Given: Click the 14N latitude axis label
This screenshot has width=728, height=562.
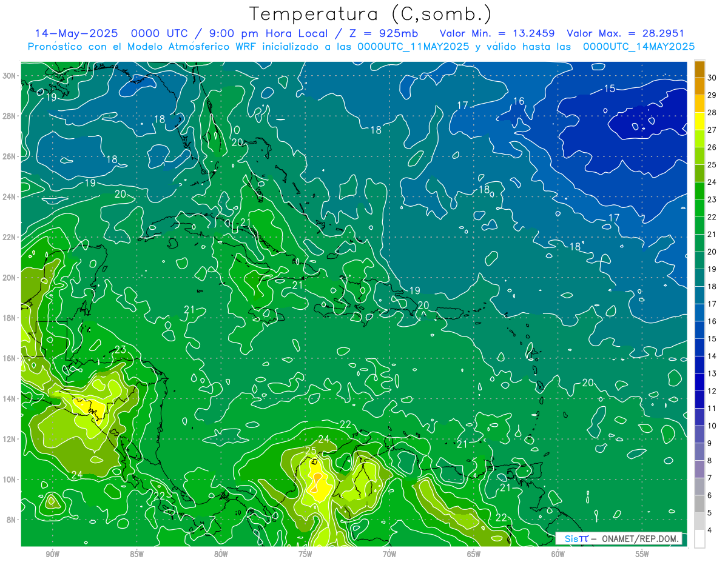Looking at the screenshot, I should pos(10,399).
